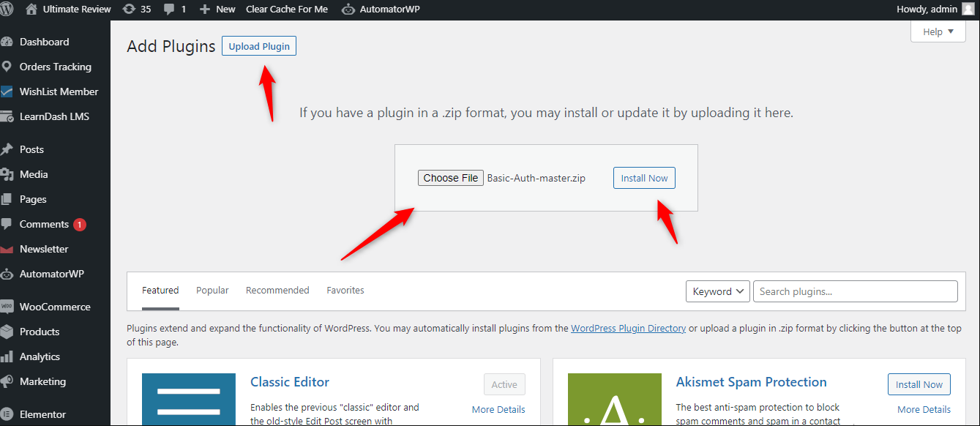Switch to the Popular tab
980x426 pixels.
click(x=212, y=291)
